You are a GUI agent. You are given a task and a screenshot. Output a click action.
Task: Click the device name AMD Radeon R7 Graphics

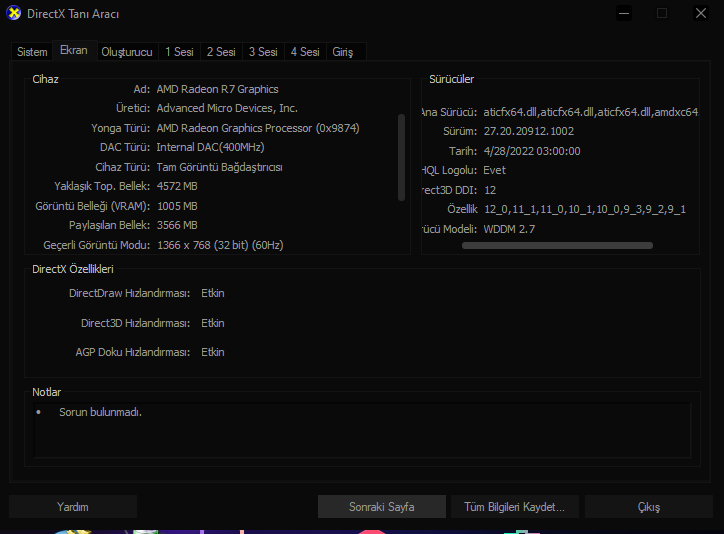(217, 89)
